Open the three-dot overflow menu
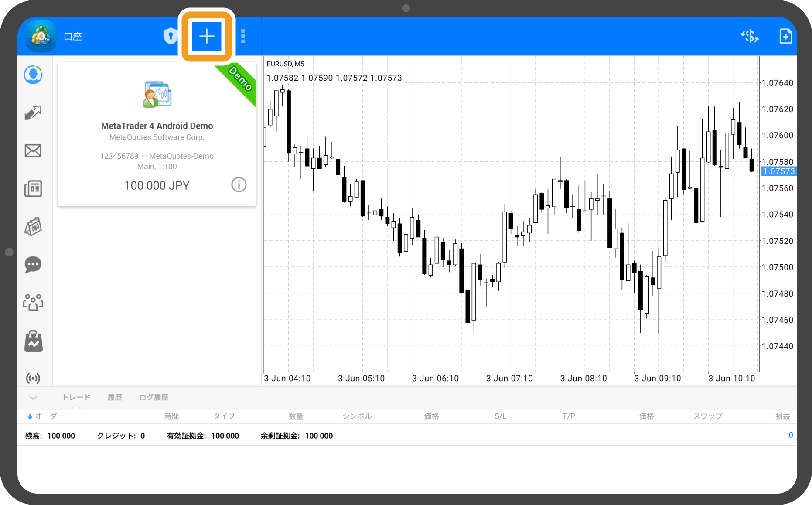This screenshot has width=812, height=505. 243,36
